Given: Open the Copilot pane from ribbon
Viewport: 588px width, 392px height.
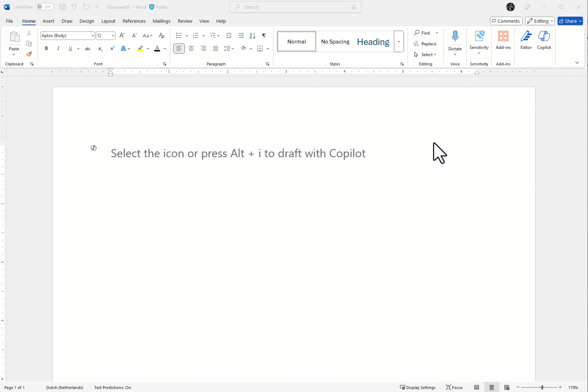Looking at the screenshot, I should (x=544, y=40).
